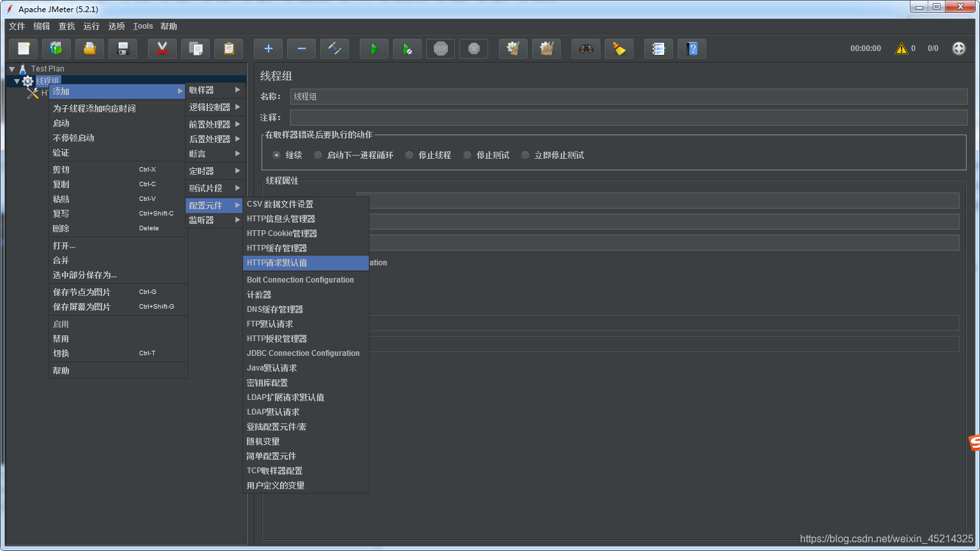Open the Help question mark icon
The width and height of the screenshot is (980, 551).
(x=692, y=48)
